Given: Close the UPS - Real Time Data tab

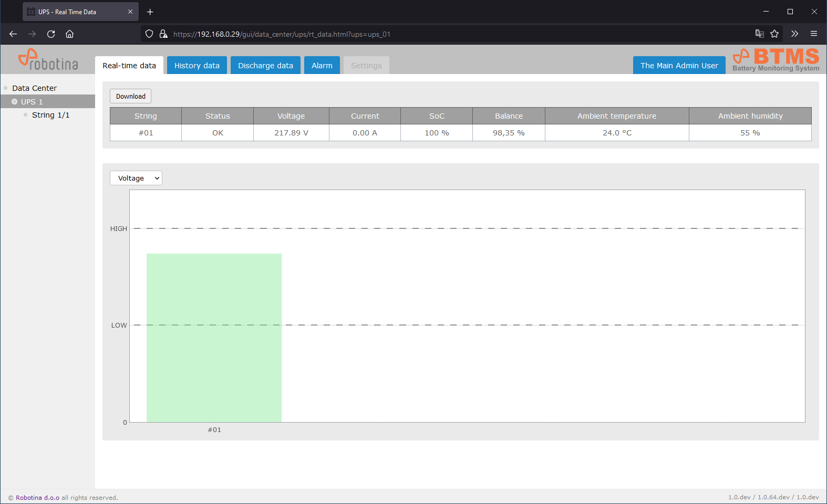Looking at the screenshot, I should (x=130, y=12).
